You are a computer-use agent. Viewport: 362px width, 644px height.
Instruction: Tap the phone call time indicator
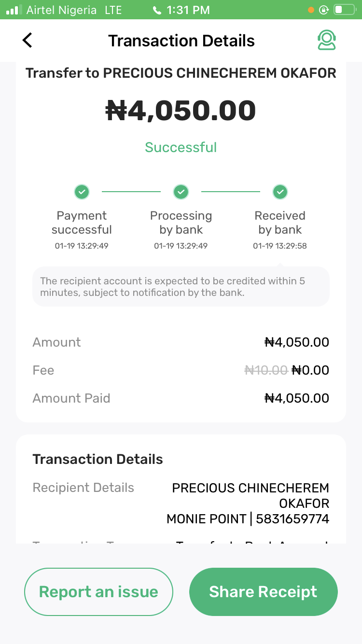181,10
